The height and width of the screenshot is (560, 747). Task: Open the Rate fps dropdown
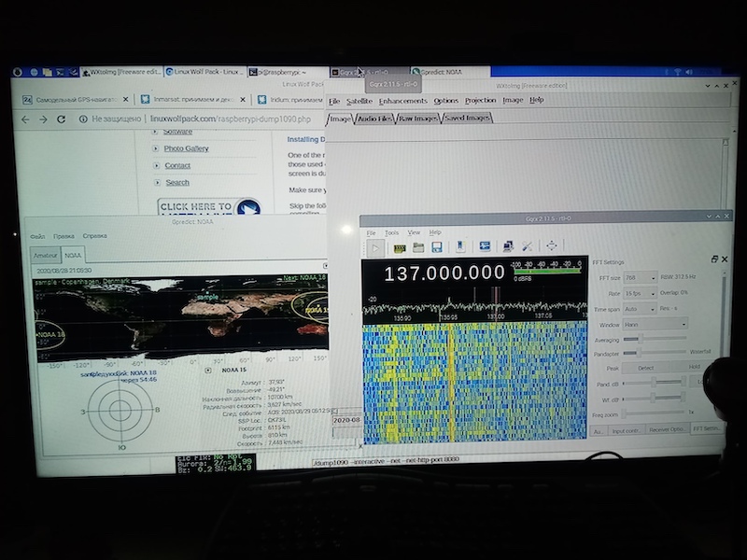click(x=641, y=293)
